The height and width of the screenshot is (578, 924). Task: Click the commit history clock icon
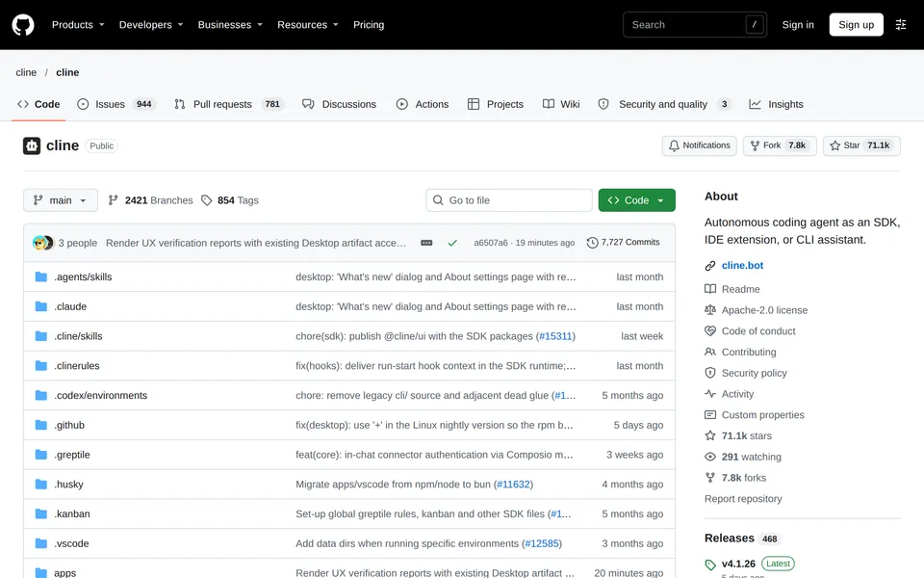[592, 243]
